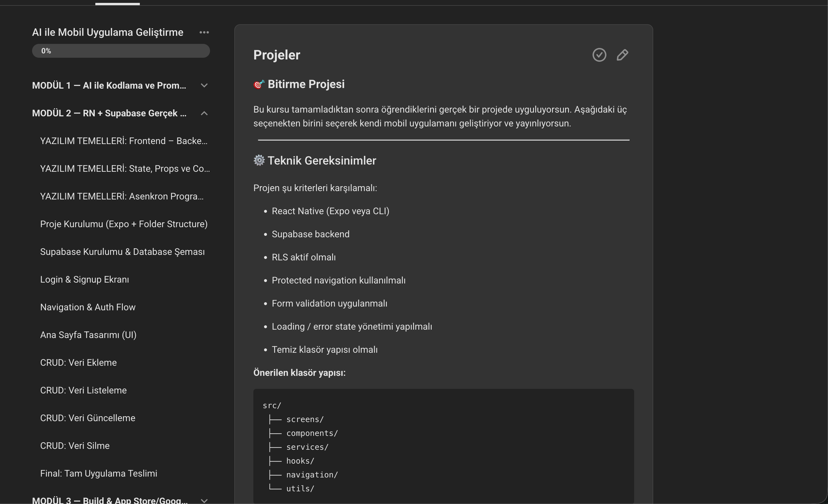
Task: Collapse MODÜL 2 chevron
Action: point(204,113)
